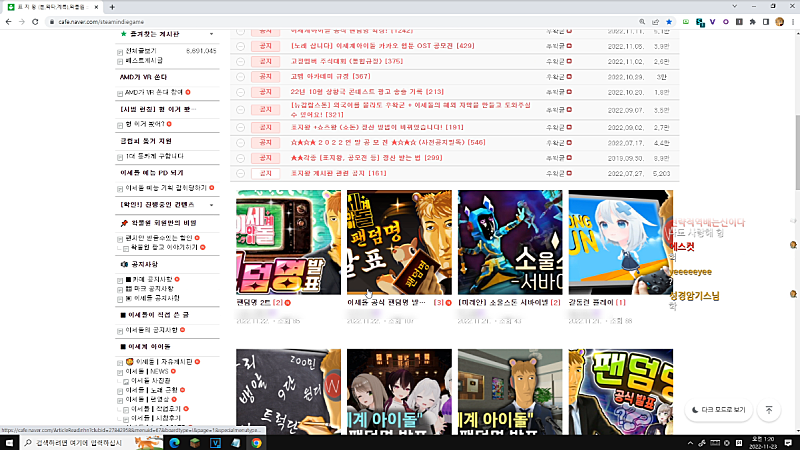Open the tab search chevron in the title bar
The height and width of the screenshot is (450, 800).
pos(735,7)
